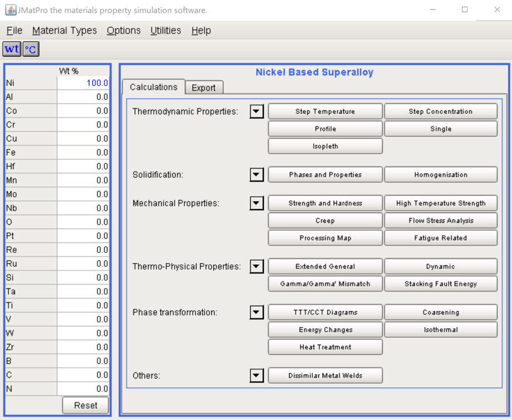Open the Heat Treatment calculation
512x420 pixels.
click(x=325, y=347)
